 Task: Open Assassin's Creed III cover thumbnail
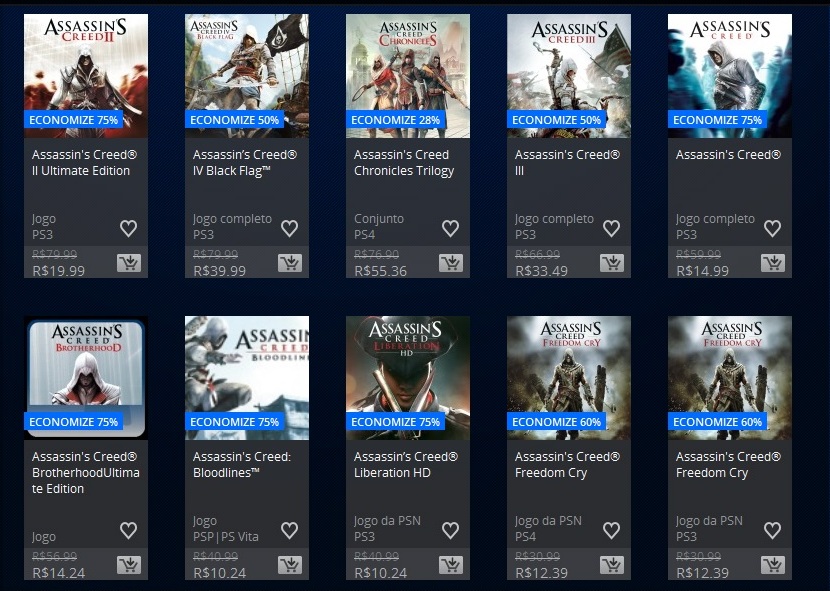pos(569,76)
